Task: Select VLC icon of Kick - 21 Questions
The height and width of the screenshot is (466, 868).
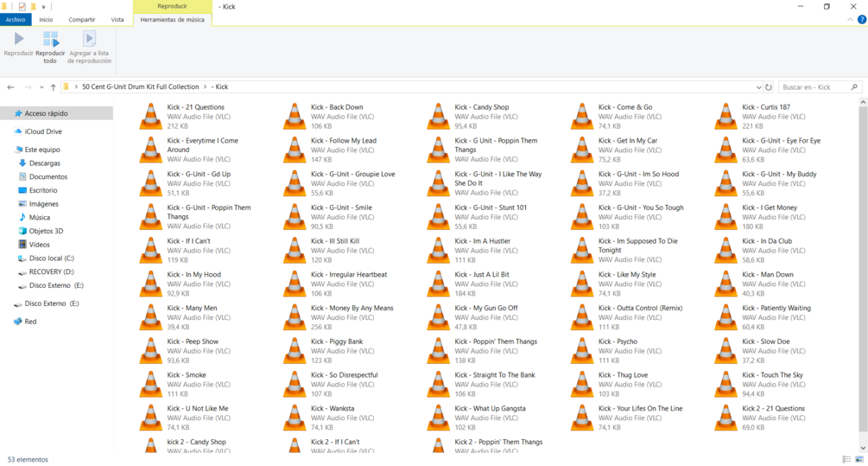Action: [x=150, y=117]
